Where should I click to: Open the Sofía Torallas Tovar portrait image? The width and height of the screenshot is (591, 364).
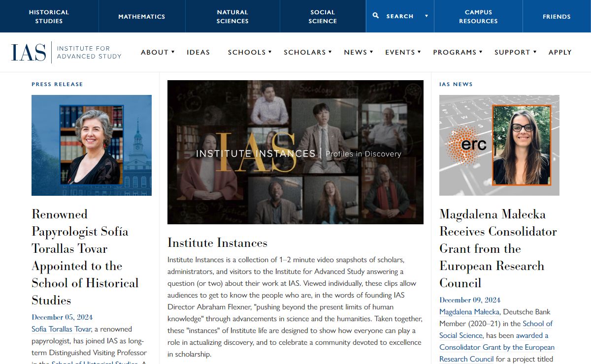coord(92,145)
